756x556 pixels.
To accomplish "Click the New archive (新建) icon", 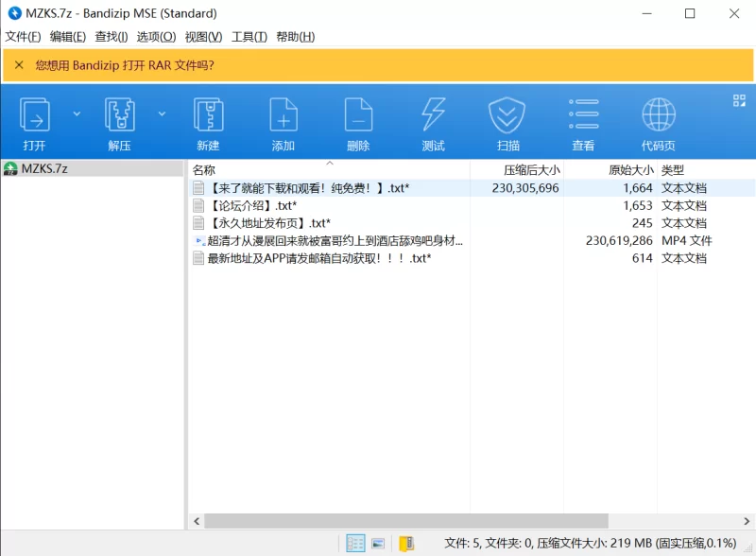I will coord(208,114).
